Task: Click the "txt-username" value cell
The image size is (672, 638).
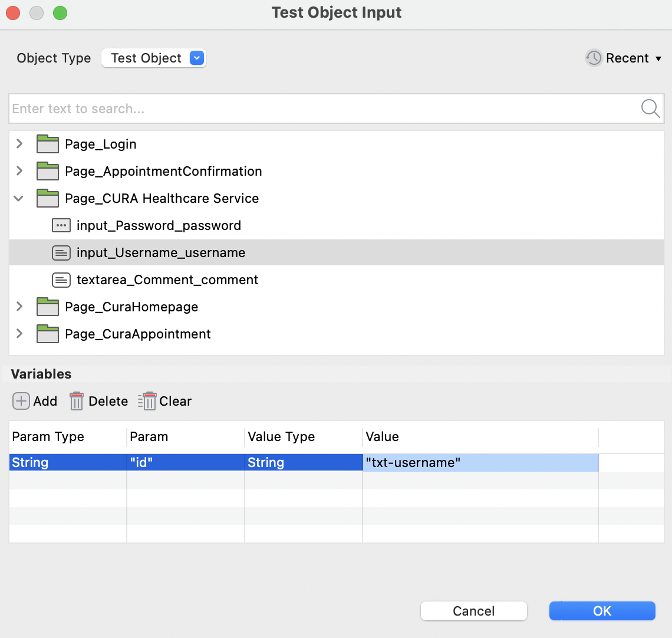Action: point(480,462)
